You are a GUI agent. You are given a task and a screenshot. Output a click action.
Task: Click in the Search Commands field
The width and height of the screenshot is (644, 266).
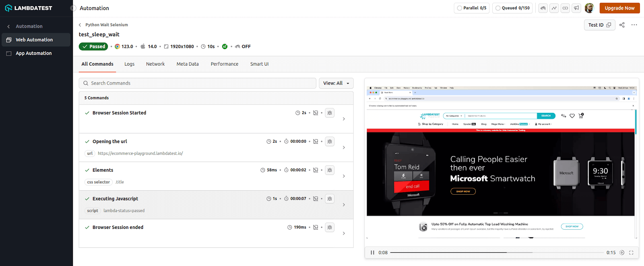tap(197, 83)
